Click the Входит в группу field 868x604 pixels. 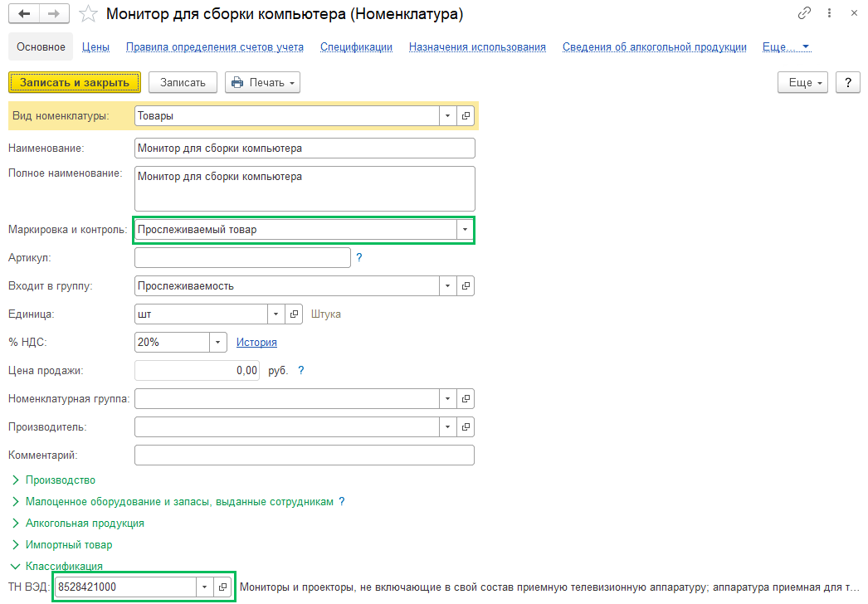287,285
